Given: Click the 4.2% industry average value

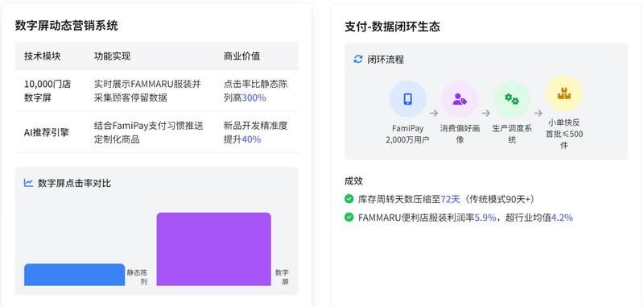Looking at the screenshot, I should pyautogui.click(x=562, y=218).
